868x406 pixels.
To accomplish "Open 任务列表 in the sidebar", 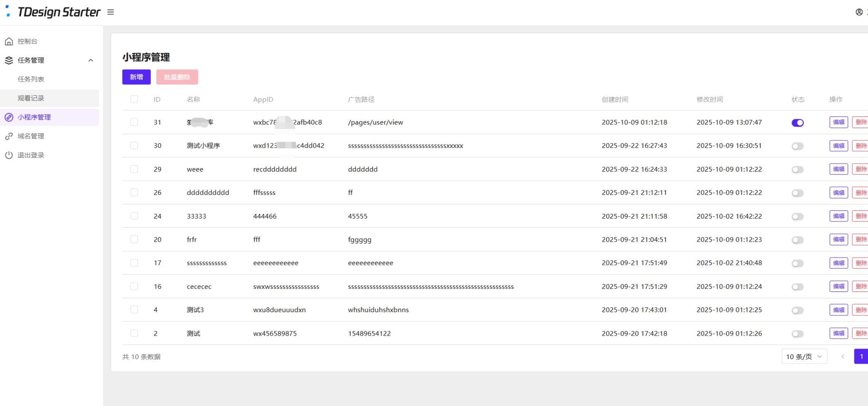I will [x=31, y=79].
